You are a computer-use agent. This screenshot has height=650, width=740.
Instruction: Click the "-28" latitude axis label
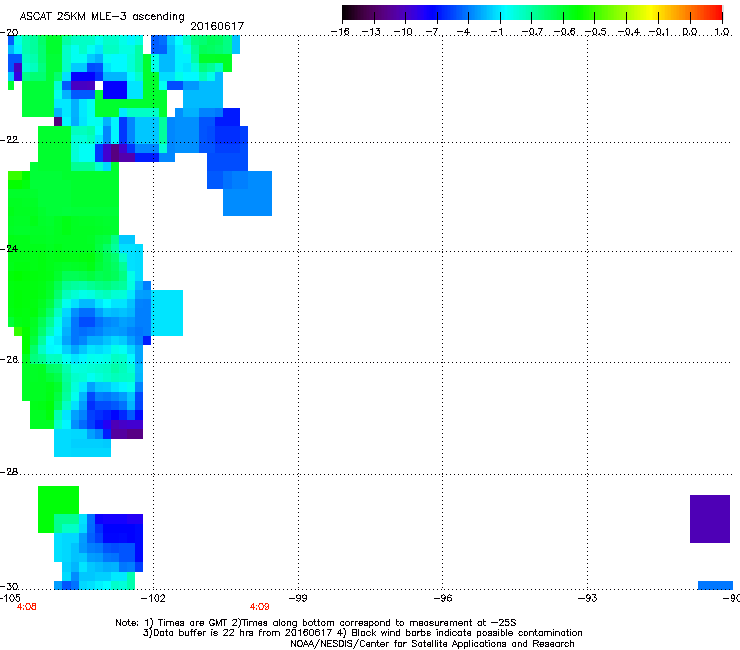[x=9, y=472]
